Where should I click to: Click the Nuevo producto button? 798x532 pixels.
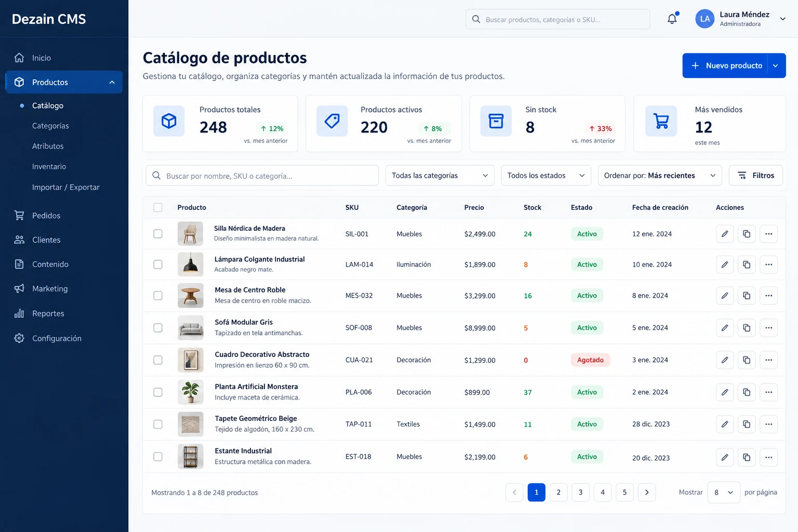[725, 65]
